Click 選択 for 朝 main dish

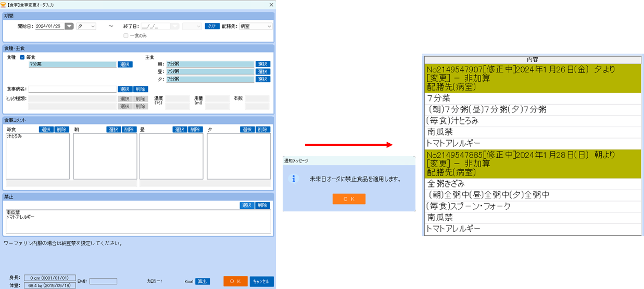[263, 64]
